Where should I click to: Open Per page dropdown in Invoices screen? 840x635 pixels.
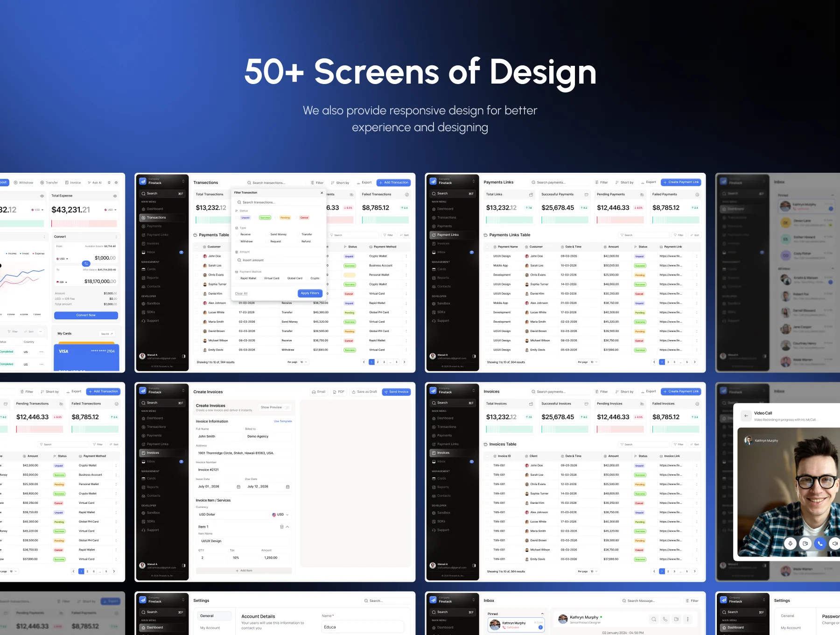(x=594, y=571)
